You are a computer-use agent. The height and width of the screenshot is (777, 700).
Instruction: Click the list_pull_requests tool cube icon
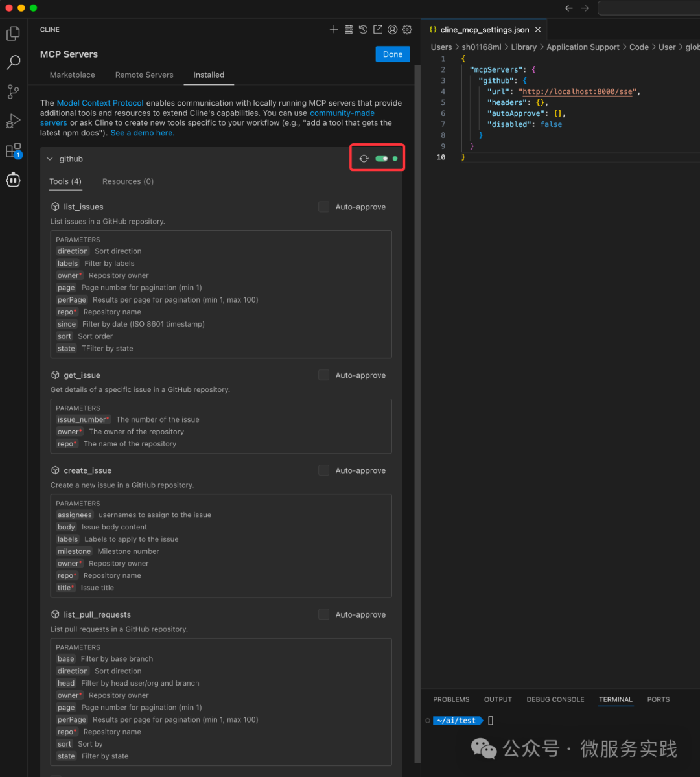point(55,614)
